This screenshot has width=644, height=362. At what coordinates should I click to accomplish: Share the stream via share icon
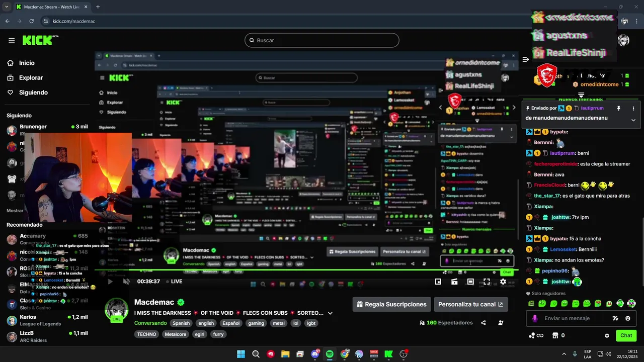point(484,323)
